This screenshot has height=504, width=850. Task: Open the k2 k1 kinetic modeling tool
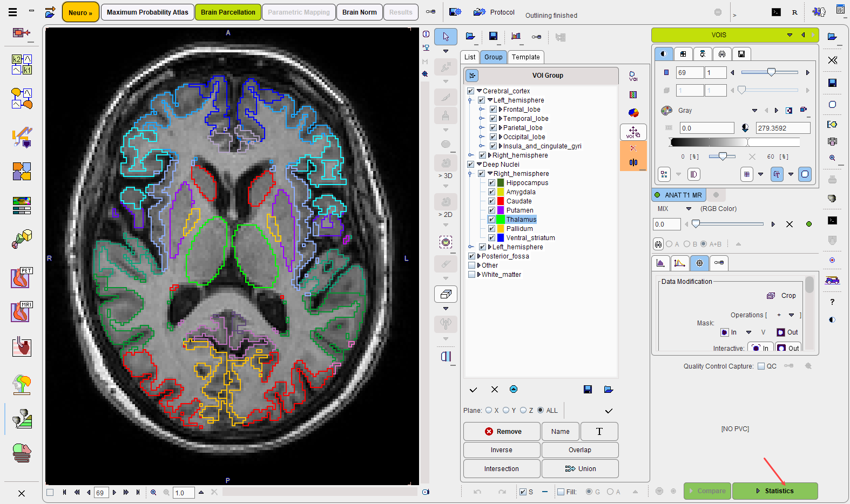(22, 64)
